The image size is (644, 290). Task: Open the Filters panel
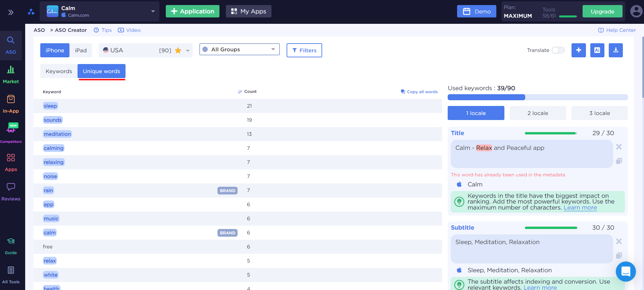304,50
